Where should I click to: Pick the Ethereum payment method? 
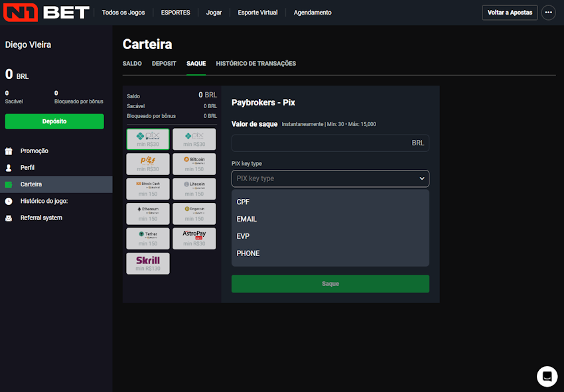(x=147, y=213)
